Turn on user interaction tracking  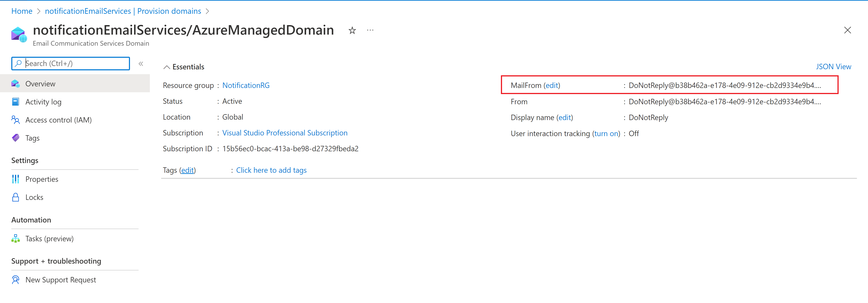click(x=606, y=133)
